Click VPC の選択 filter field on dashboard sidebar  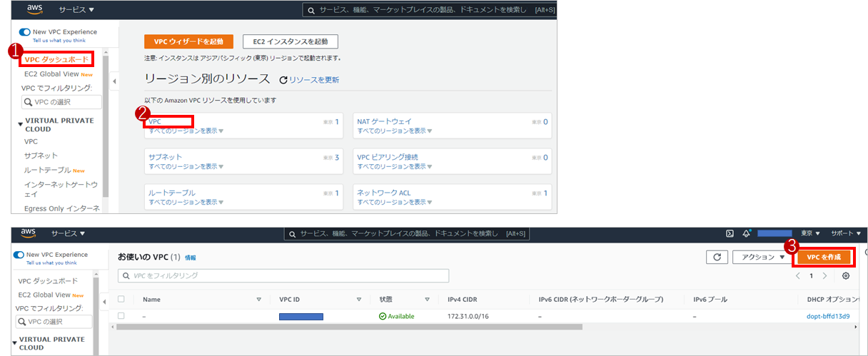pyautogui.click(x=61, y=102)
